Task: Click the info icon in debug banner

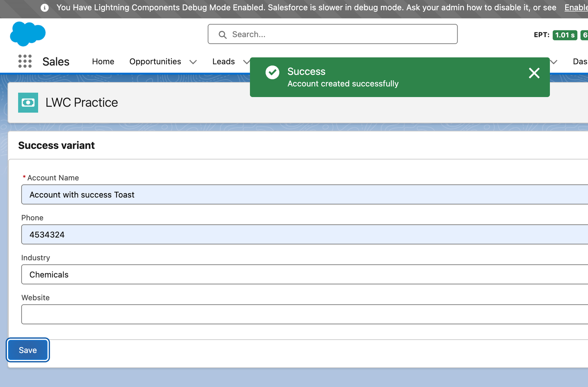Action: 44,8
